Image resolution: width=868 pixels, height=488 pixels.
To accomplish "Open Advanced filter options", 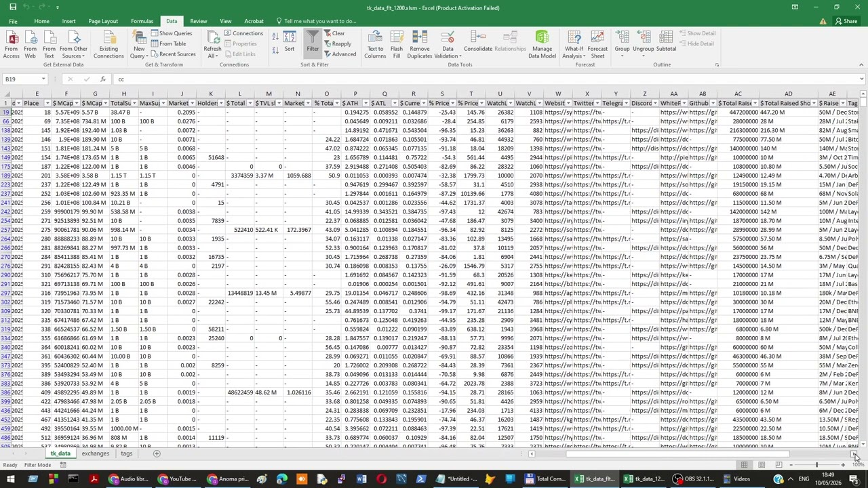I will (x=340, y=54).
